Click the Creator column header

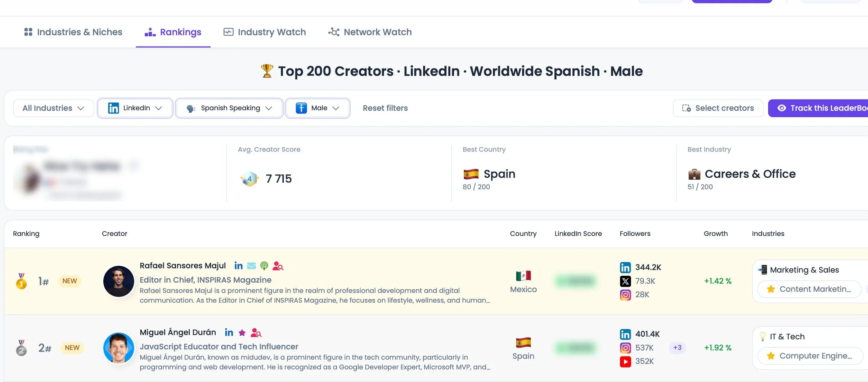pos(114,234)
